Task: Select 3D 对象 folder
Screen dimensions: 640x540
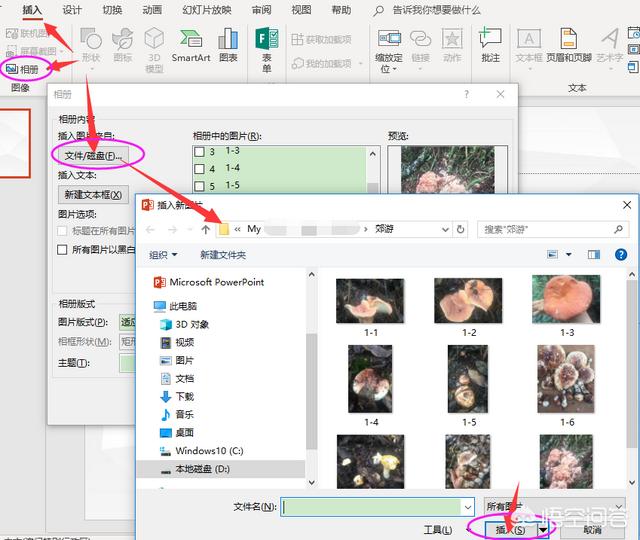Action: point(184,324)
